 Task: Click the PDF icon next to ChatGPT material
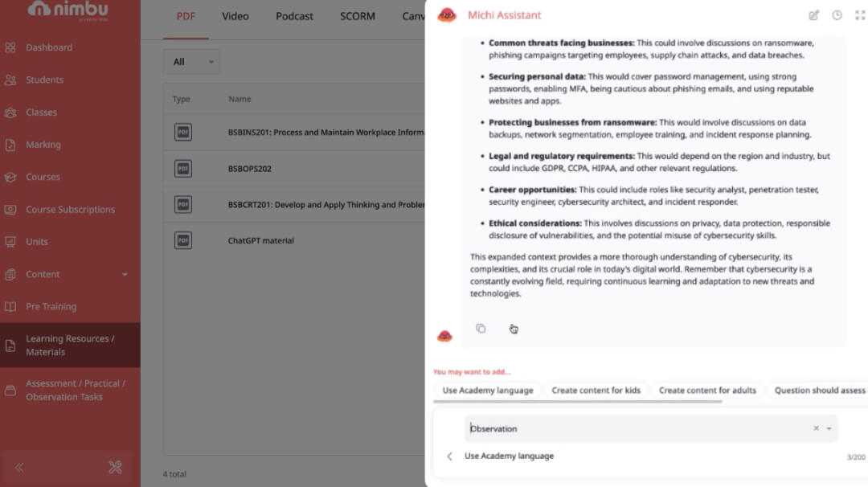(x=182, y=240)
